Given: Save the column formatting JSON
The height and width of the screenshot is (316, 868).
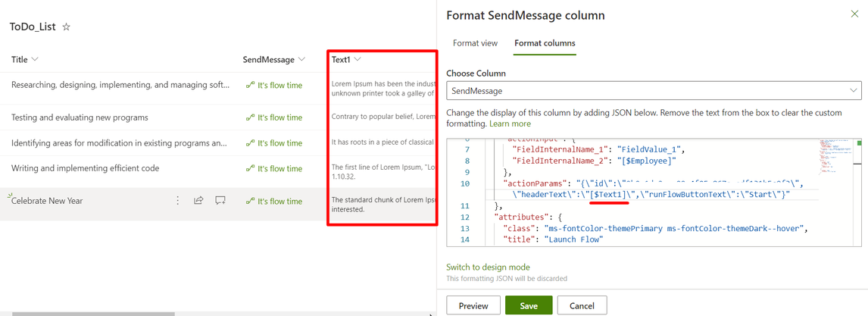Looking at the screenshot, I should pyautogui.click(x=529, y=305).
